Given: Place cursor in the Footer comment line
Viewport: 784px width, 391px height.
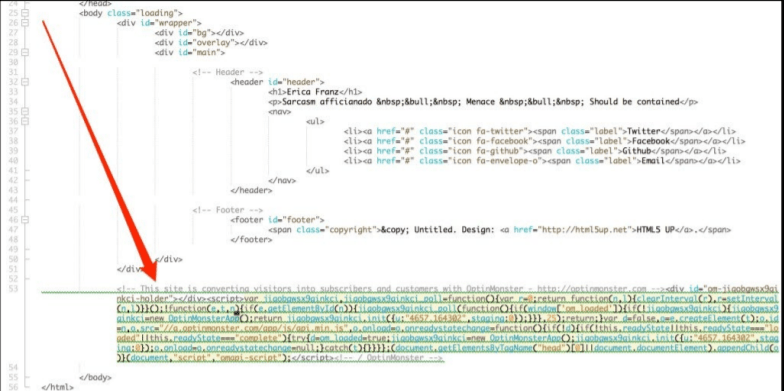Looking at the screenshot, I should pos(228,210).
